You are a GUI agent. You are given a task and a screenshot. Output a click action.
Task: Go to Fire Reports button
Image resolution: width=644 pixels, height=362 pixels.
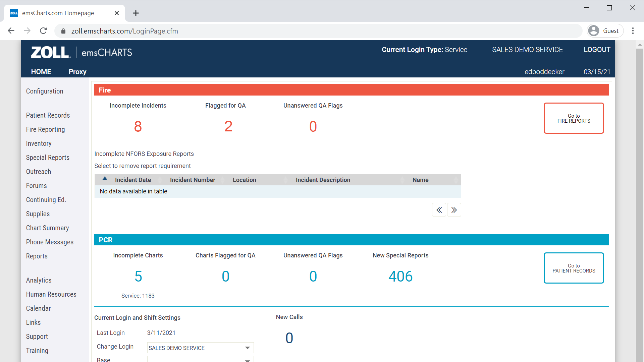pyautogui.click(x=574, y=118)
